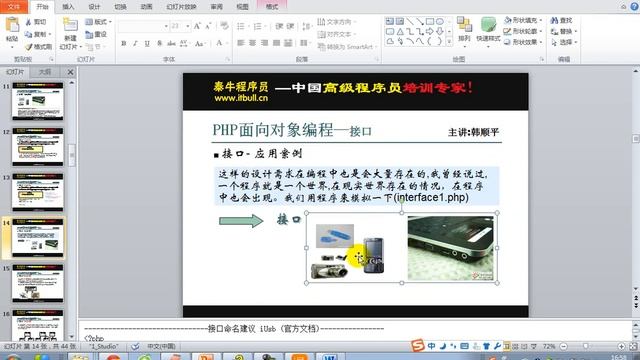
Task: Align text to the right
Action: (264, 43)
